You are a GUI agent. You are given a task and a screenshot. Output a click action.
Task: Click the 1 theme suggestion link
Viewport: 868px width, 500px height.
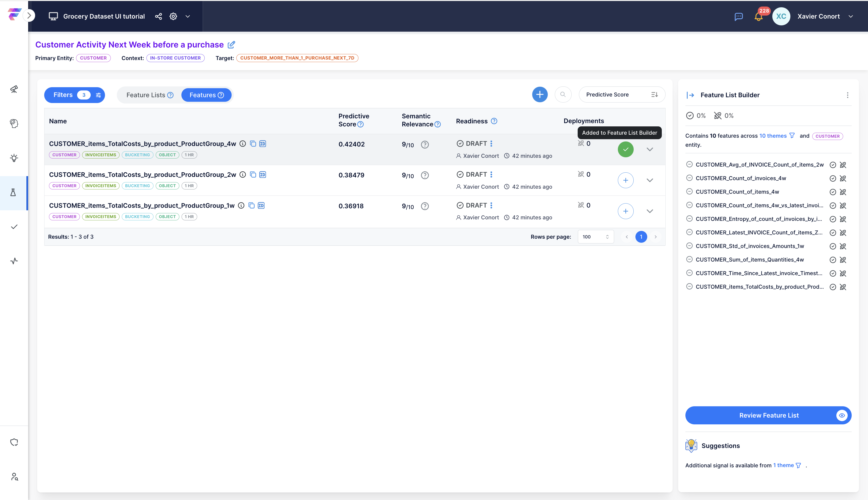783,465
